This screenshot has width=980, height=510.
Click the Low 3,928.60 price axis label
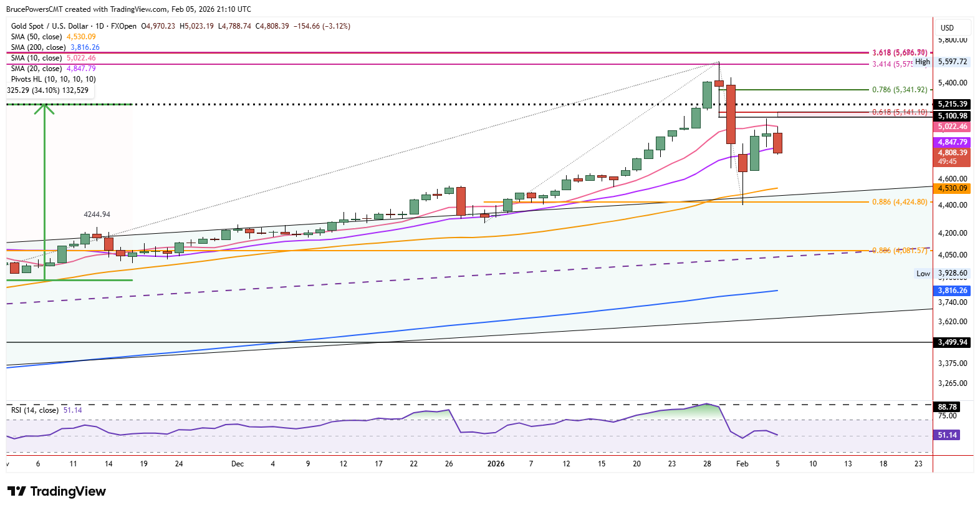(x=942, y=273)
